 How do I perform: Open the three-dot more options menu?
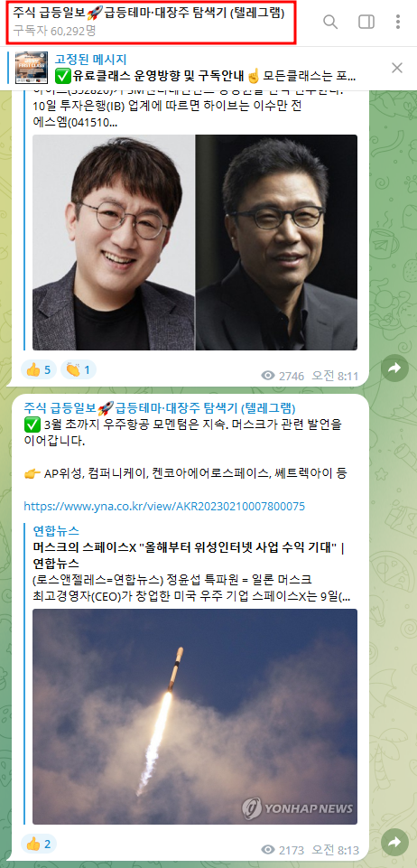point(398,23)
